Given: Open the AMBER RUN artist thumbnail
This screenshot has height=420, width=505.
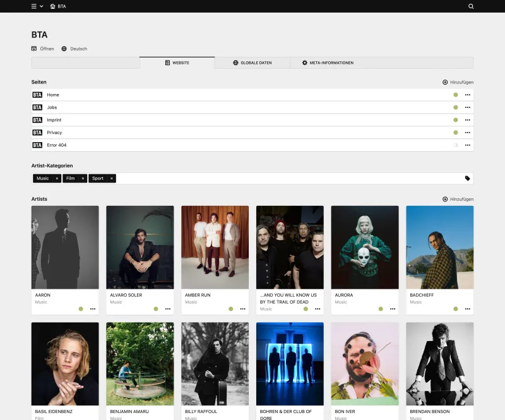Looking at the screenshot, I should coord(215,246).
